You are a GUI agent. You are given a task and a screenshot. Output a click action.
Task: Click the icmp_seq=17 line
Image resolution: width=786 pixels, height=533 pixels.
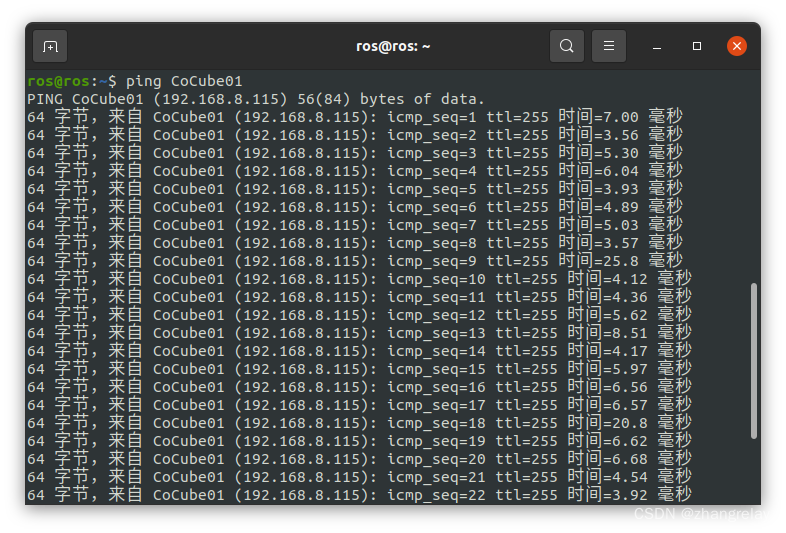click(359, 405)
